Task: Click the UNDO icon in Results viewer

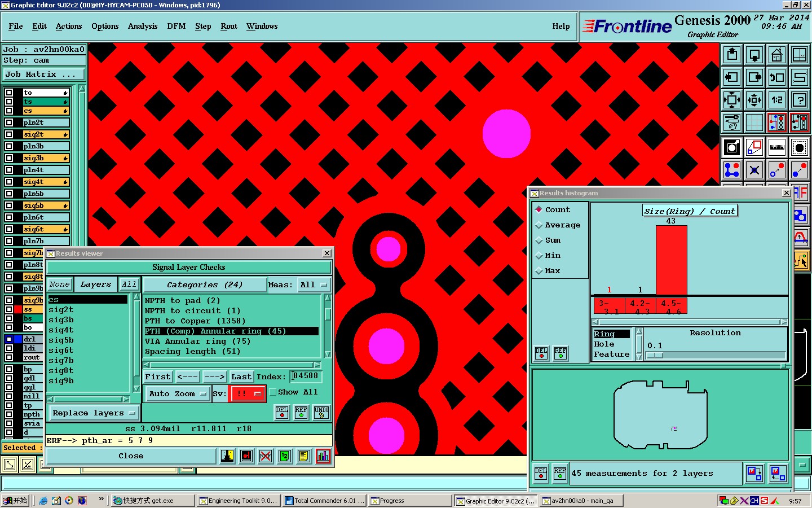Action: pyautogui.click(x=321, y=412)
